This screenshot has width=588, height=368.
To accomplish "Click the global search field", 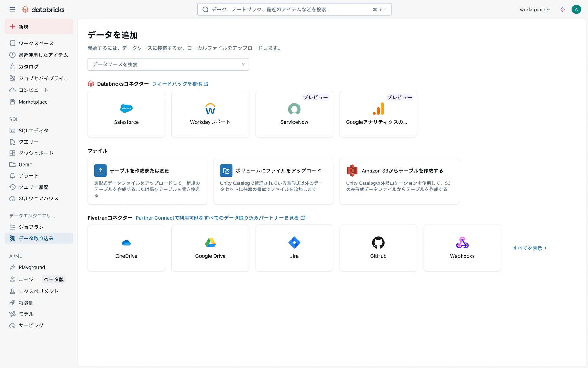I will pos(288,10).
